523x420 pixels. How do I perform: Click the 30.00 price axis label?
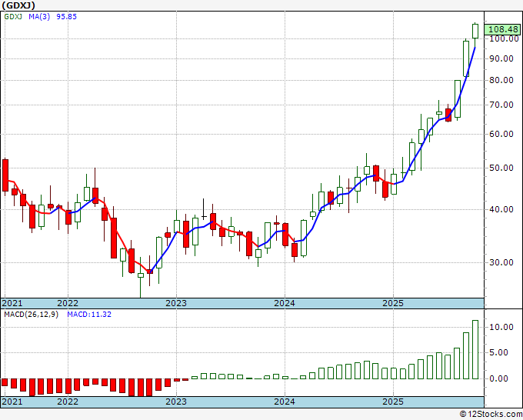pos(501,262)
